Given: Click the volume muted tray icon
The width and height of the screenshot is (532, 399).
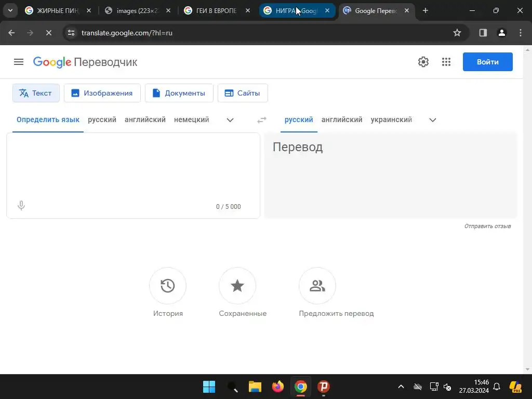Looking at the screenshot, I should (447, 387).
